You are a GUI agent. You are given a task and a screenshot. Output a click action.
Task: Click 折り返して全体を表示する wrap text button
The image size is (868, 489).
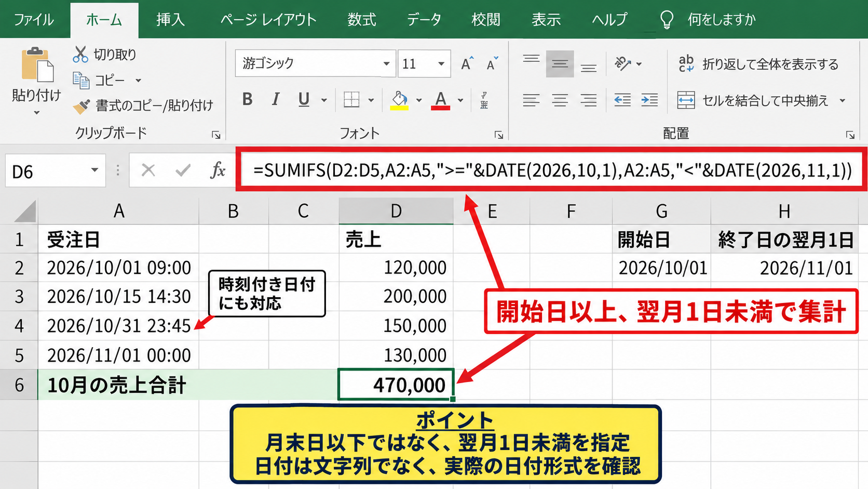pos(758,64)
